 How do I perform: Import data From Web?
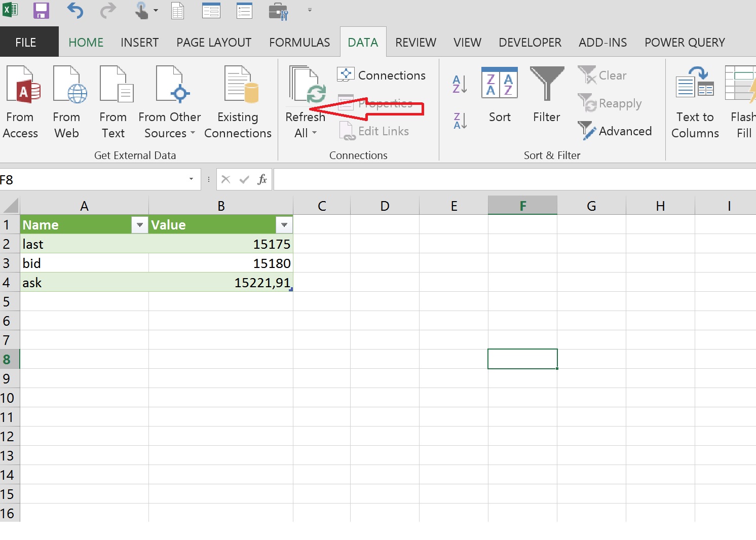[x=67, y=103]
